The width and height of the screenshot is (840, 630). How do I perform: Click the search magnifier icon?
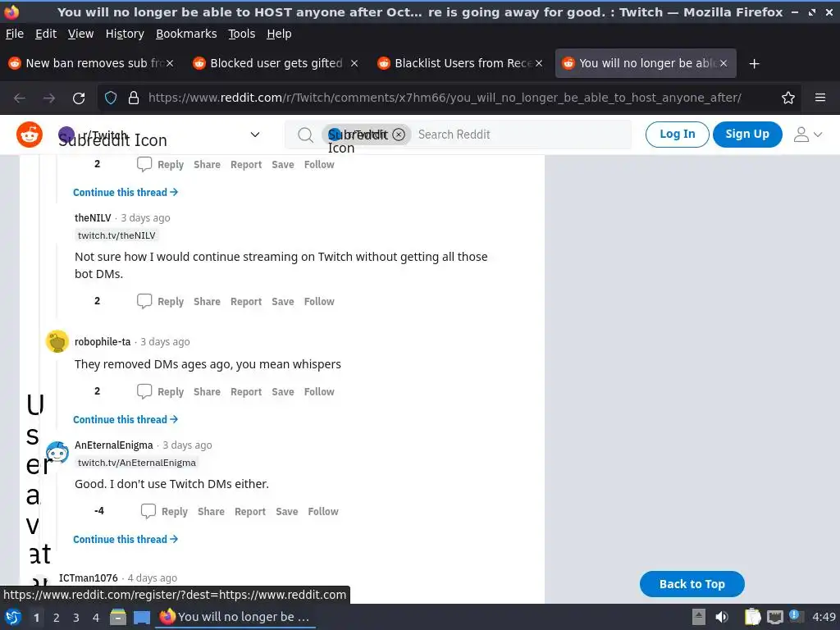(305, 135)
